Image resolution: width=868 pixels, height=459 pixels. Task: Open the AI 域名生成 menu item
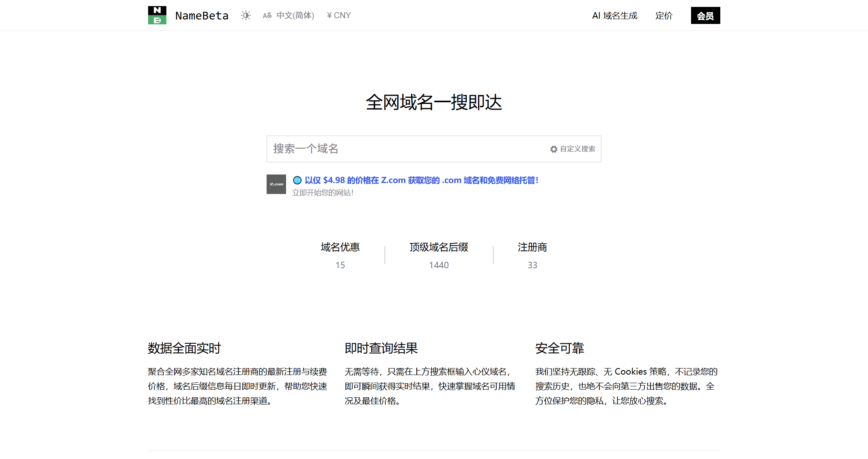[x=614, y=15]
